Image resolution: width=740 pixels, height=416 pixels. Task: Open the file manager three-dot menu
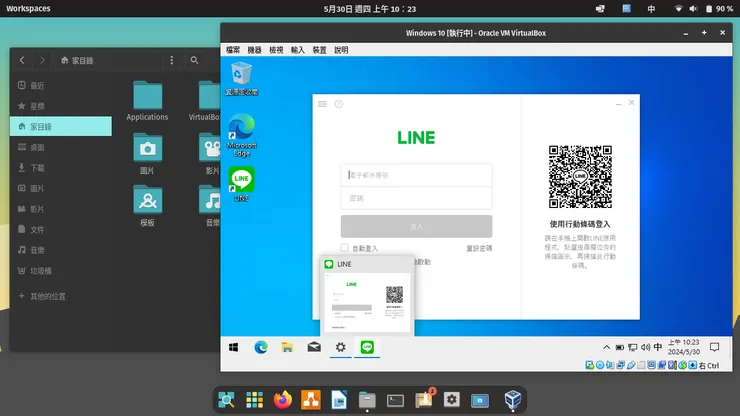pos(172,60)
